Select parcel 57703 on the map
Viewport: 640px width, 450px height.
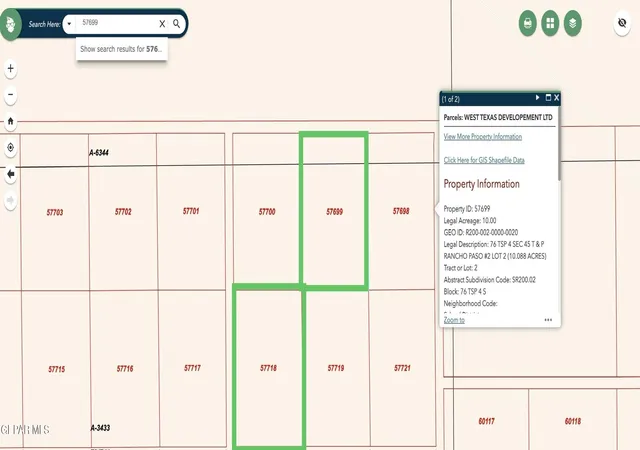point(55,212)
